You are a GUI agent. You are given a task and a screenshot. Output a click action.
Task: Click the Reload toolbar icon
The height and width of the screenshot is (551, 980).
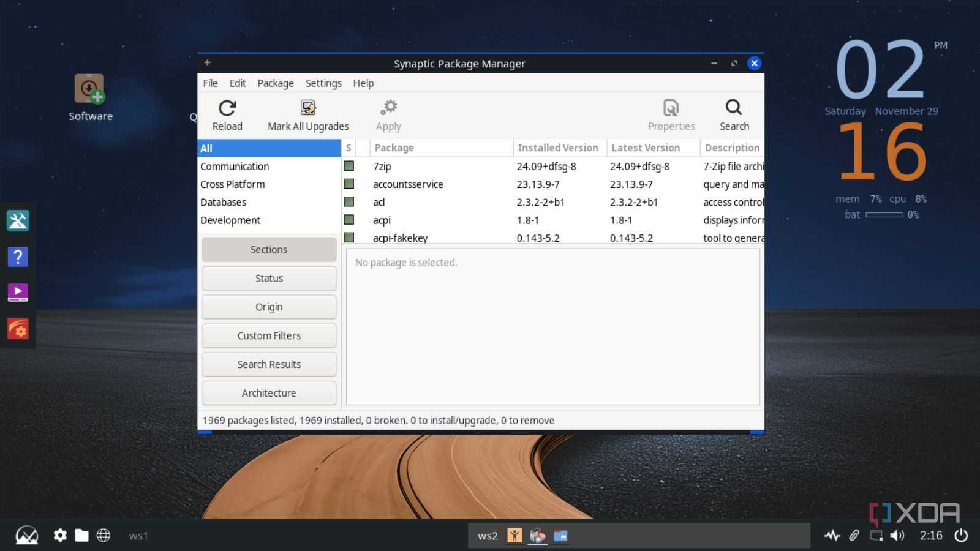pyautogui.click(x=227, y=108)
